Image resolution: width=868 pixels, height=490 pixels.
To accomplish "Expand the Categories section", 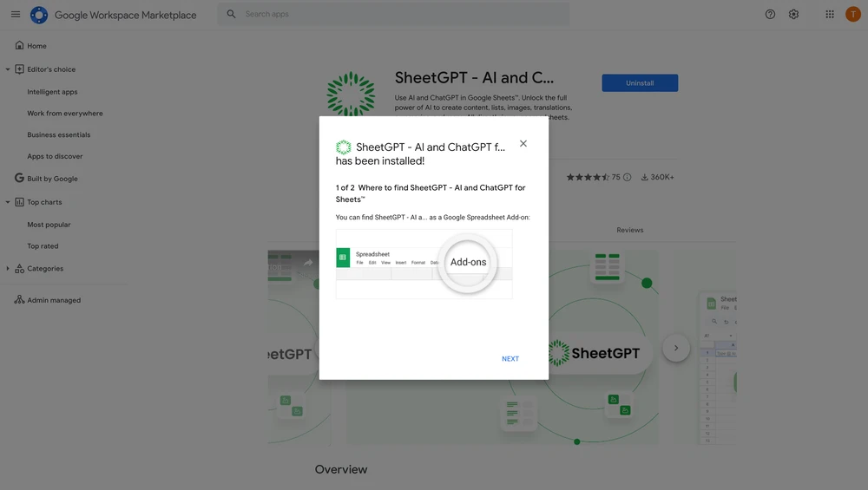I will click(x=8, y=269).
